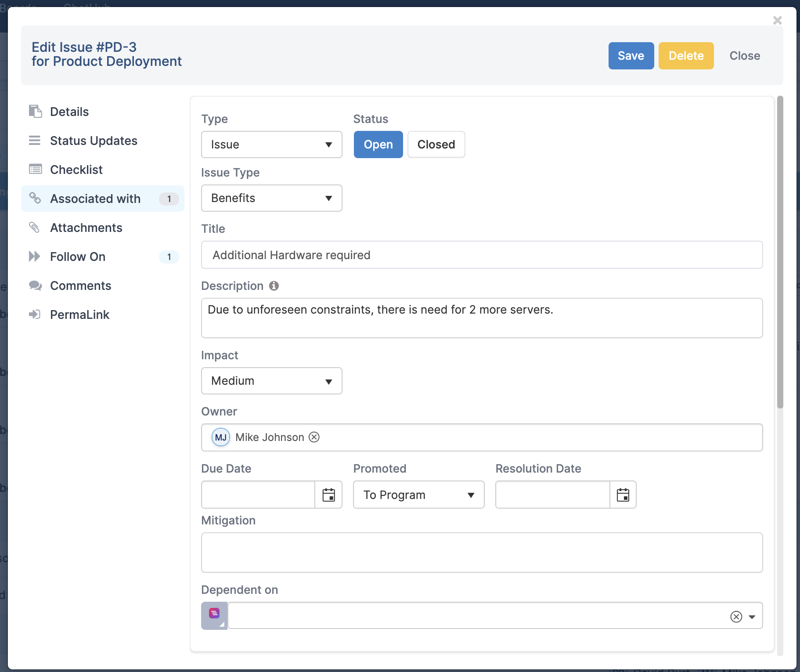
Task: Click the Attachments paperclip icon
Action: coord(34,227)
